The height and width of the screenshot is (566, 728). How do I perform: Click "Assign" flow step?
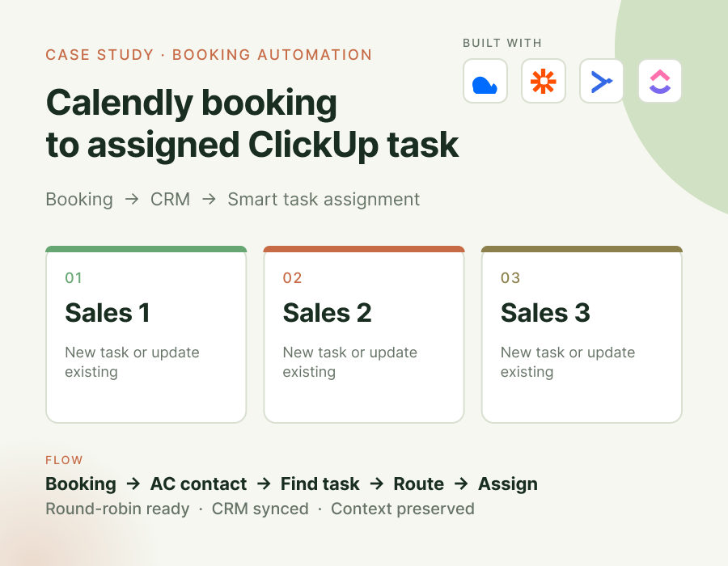pos(508,484)
